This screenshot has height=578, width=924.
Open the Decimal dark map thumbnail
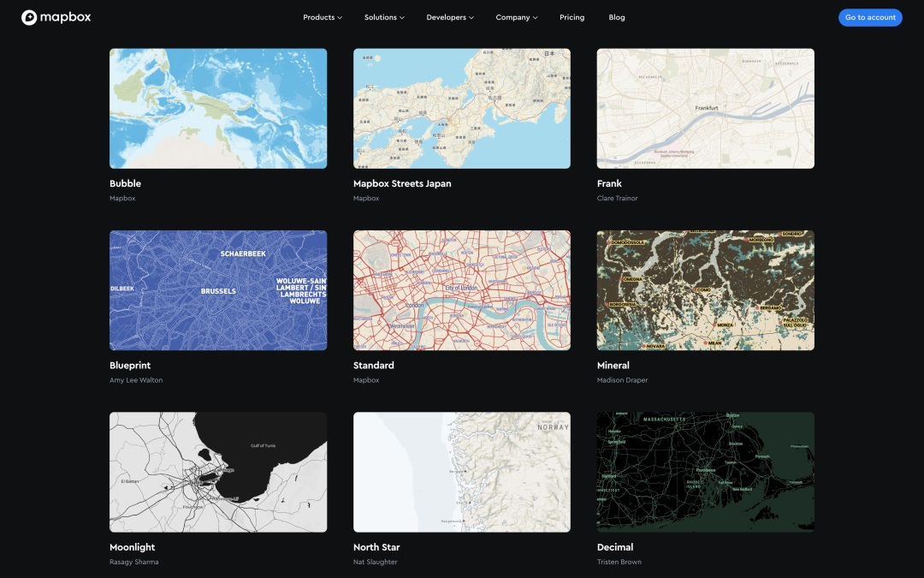(705, 472)
